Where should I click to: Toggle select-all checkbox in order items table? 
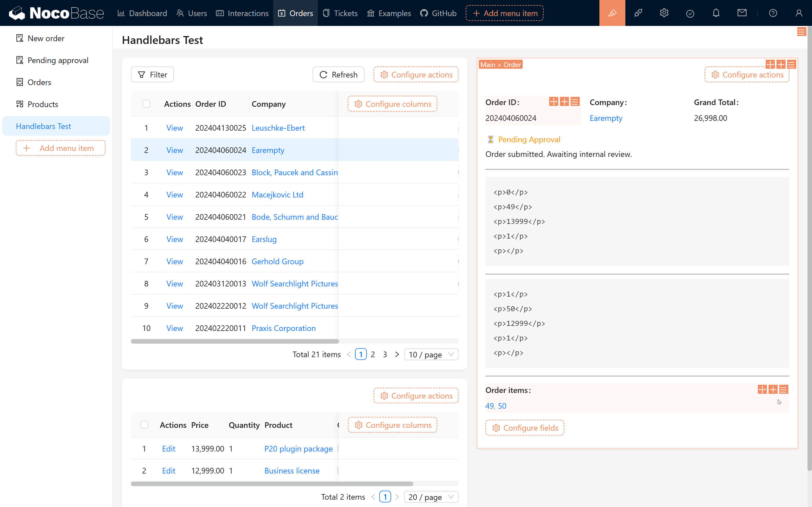coord(144,425)
